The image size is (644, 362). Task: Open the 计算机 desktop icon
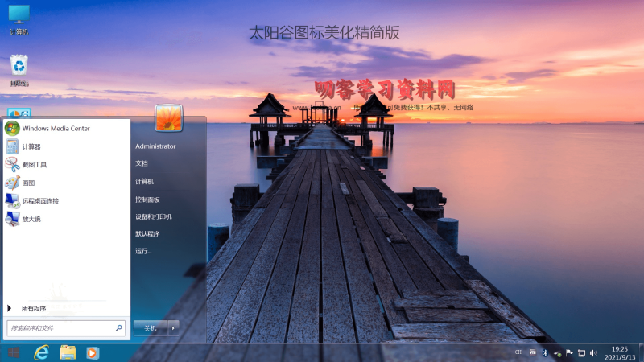tap(19, 19)
